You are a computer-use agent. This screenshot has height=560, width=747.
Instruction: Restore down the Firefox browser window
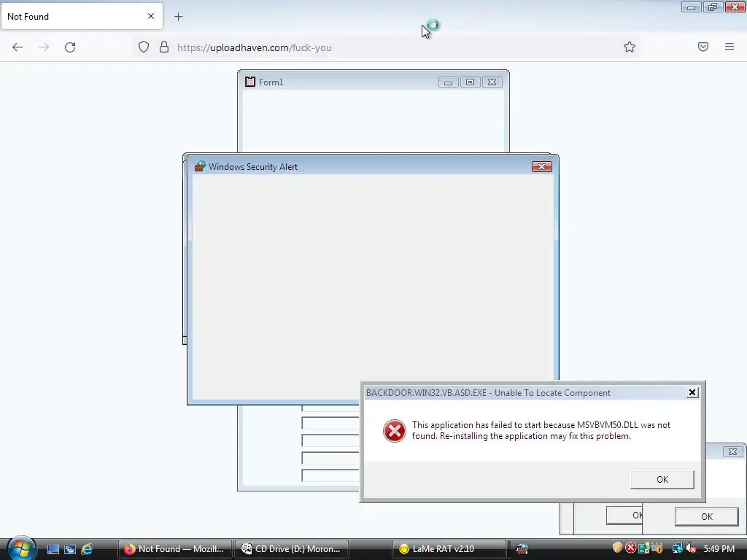[x=713, y=7]
